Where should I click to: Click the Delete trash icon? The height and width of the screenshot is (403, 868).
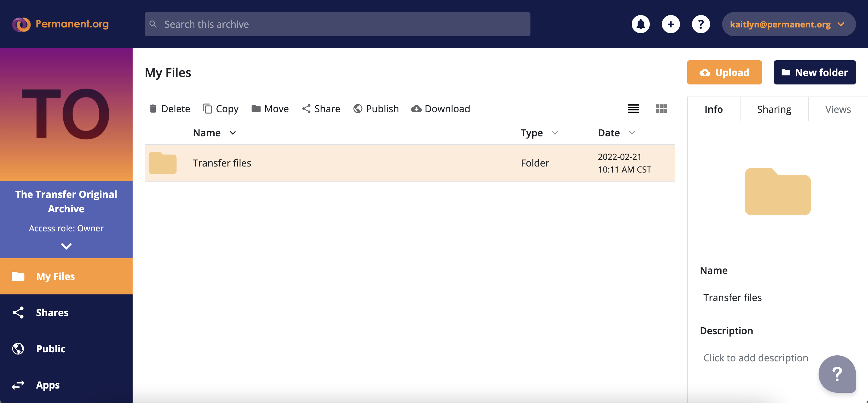pos(153,109)
